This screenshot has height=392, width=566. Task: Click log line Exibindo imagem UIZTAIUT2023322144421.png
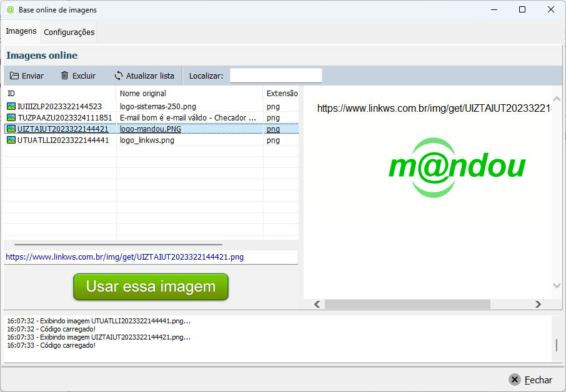[x=99, y=337]
